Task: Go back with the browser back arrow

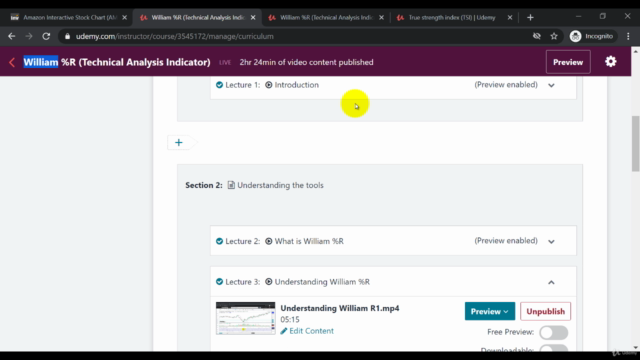Action: point(11,36)
